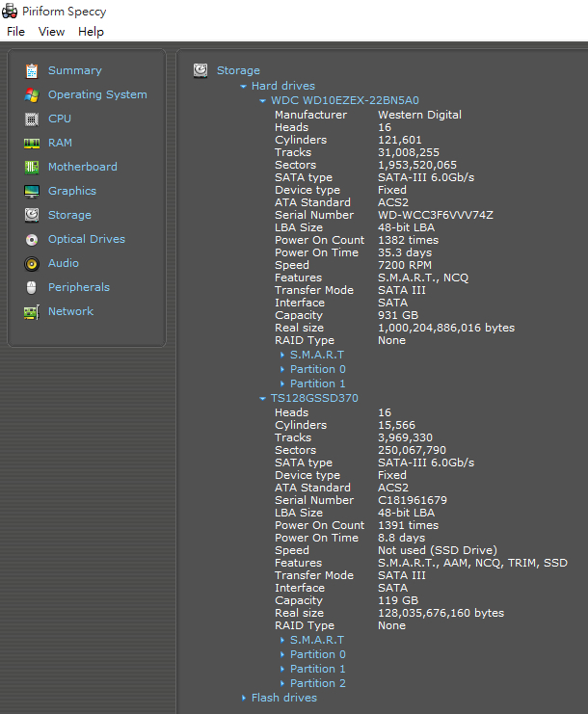Open the View menu
The image size is (588, 714).
click(x=51, y=32)
